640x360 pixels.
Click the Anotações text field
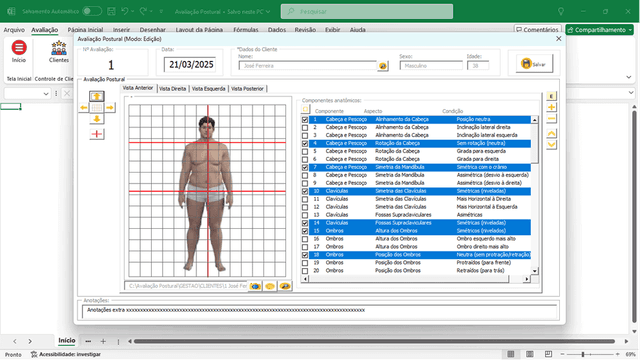320,312
